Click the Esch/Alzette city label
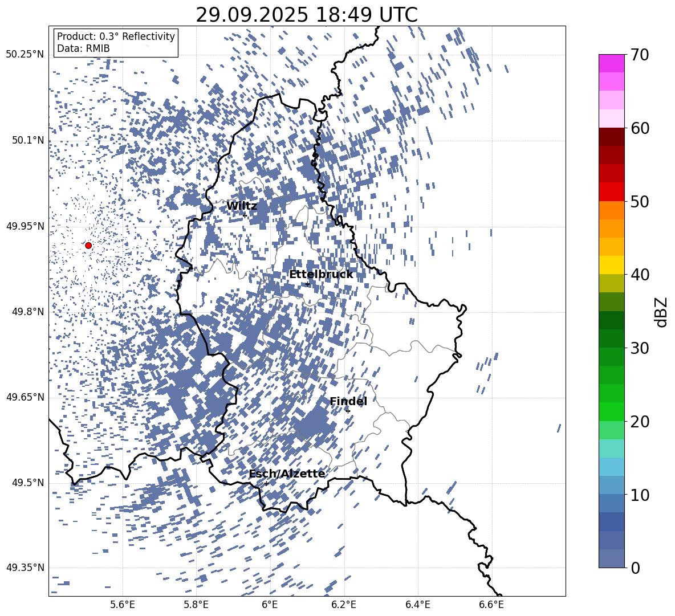675x616 pixels. [287, 474]
